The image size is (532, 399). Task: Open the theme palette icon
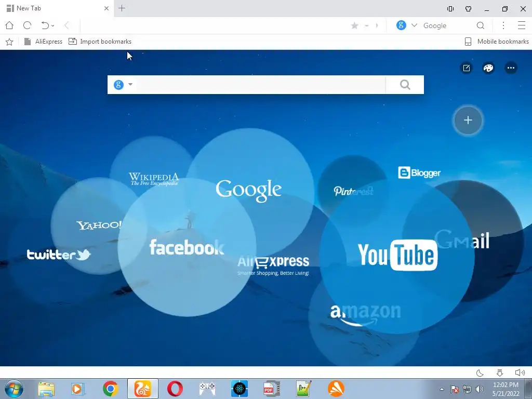488,68
